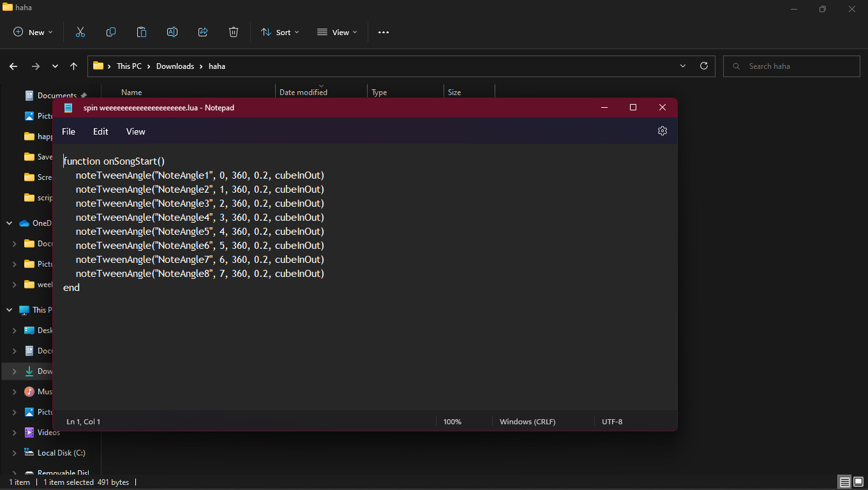This screenshot has height=490, width=868.
Task: Click the Share icon in Explorer toolbar
Action: point(203,32)
